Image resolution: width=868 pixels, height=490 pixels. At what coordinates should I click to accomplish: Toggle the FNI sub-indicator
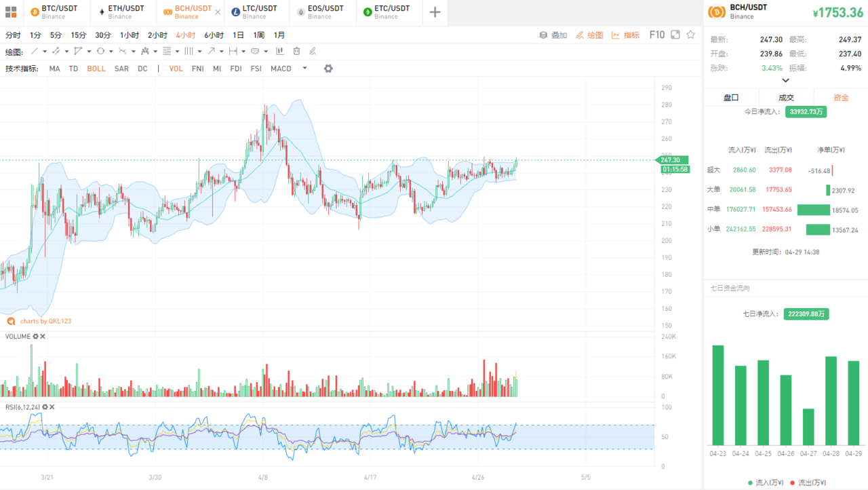(198, 69)
